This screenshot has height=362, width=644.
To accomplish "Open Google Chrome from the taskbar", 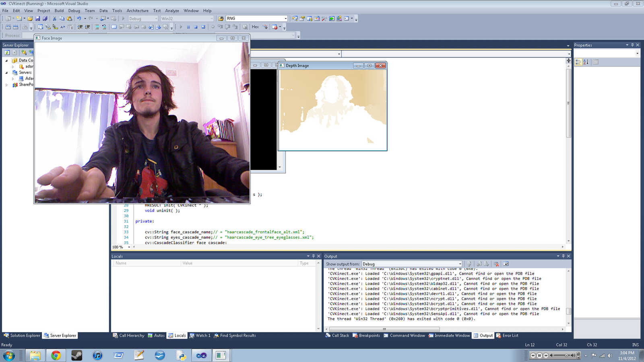I will (x=56, y=356).
